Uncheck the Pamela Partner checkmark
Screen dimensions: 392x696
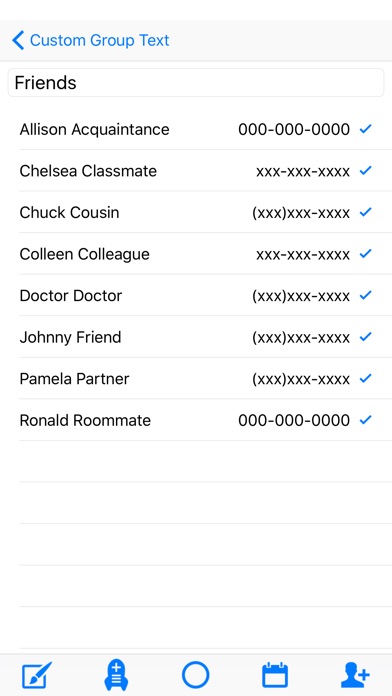tap(365, 379)
